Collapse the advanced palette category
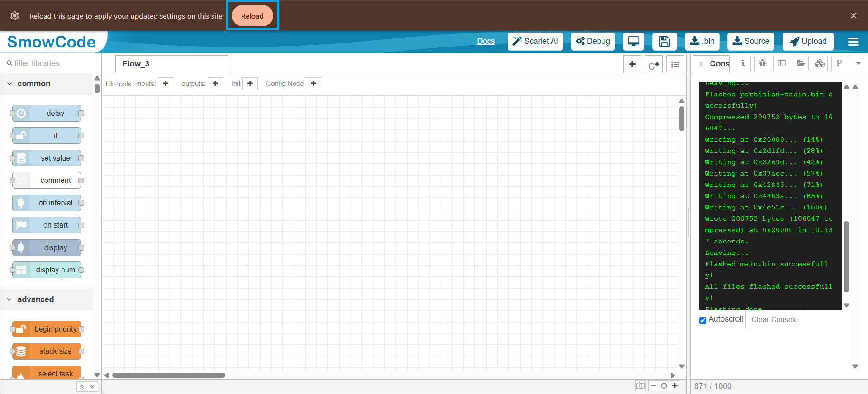This screenshot has width=868, height=394. click(47, 299)
